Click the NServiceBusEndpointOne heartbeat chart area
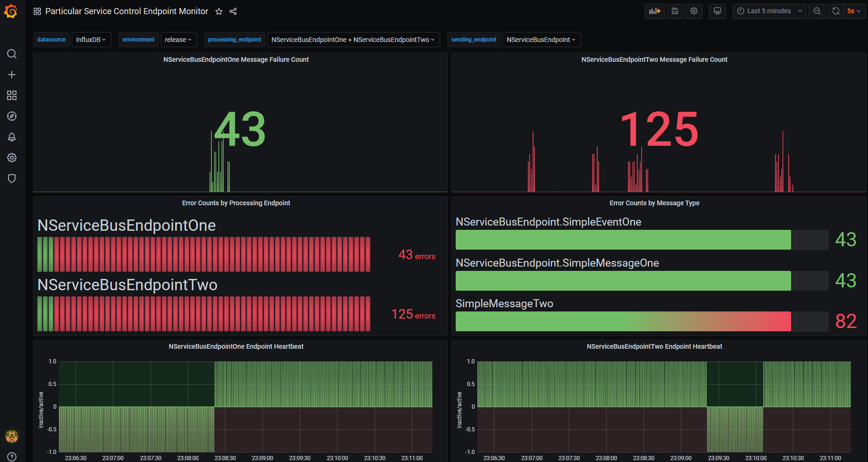The height and width of the screenshot is (462, 868). (x=246, y=407)
